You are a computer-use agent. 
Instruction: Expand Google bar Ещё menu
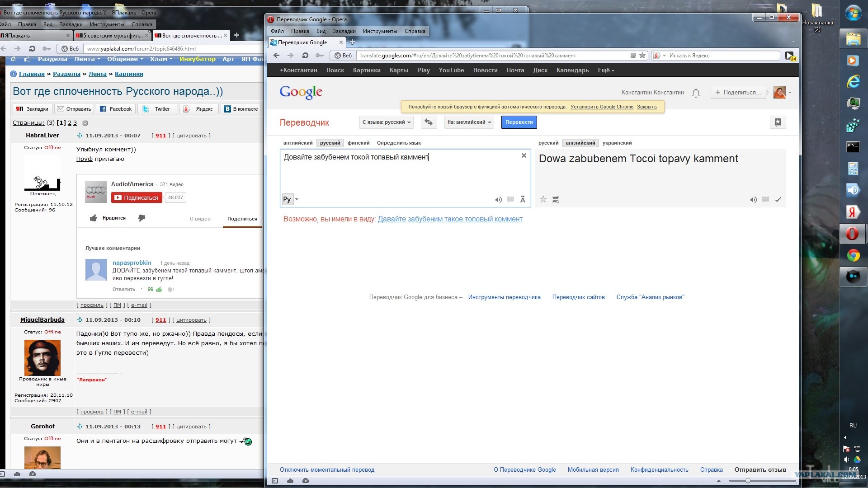[x=606, y=70]
